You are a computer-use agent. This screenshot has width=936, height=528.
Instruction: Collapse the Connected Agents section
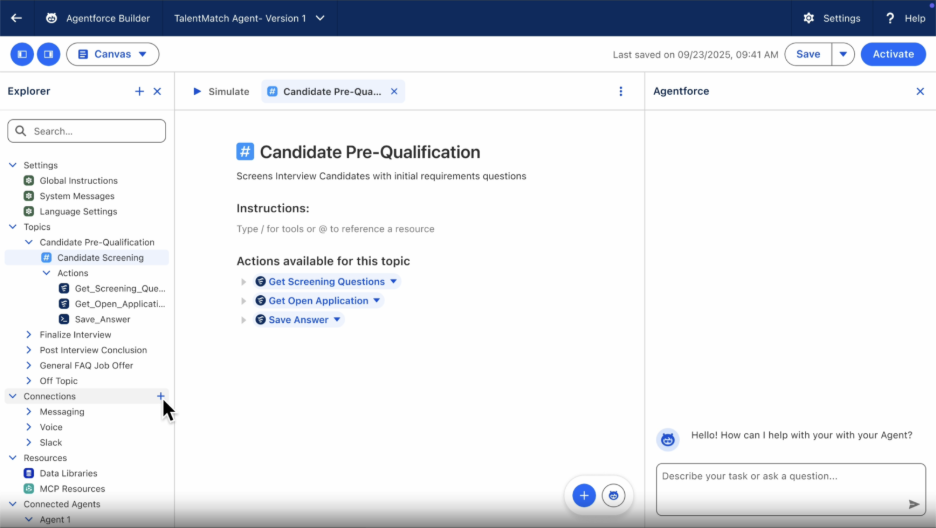[x=13, y=504]
